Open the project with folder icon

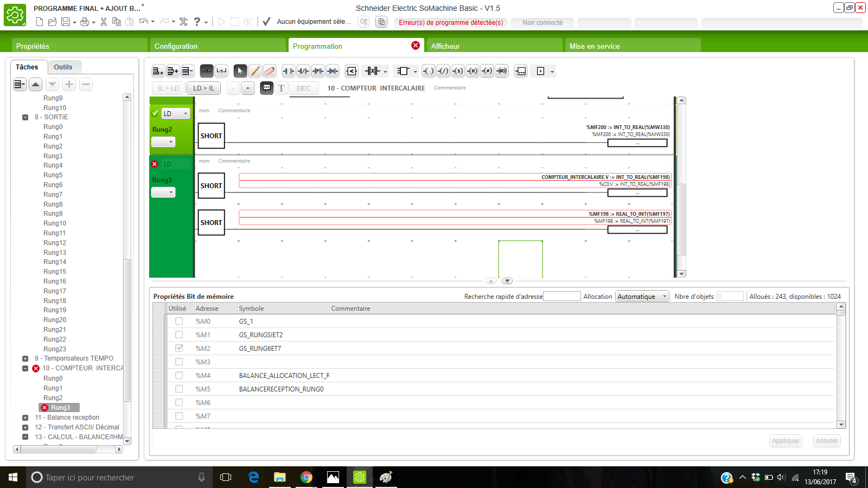pyautogui.click(x=53, y=22)
